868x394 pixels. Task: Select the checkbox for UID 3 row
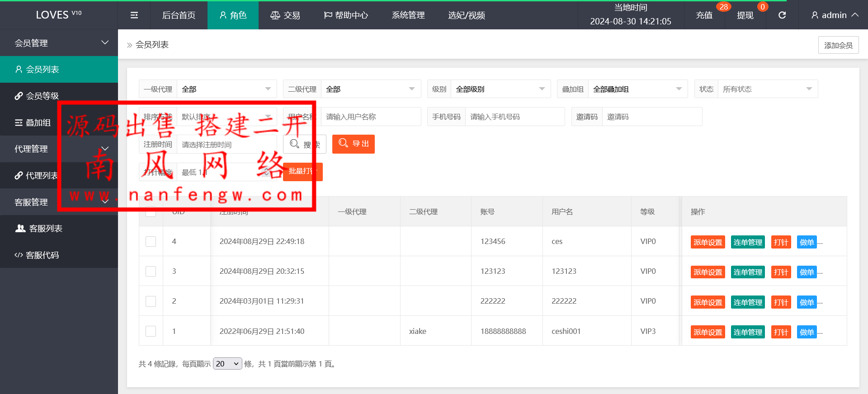[151, 272]
